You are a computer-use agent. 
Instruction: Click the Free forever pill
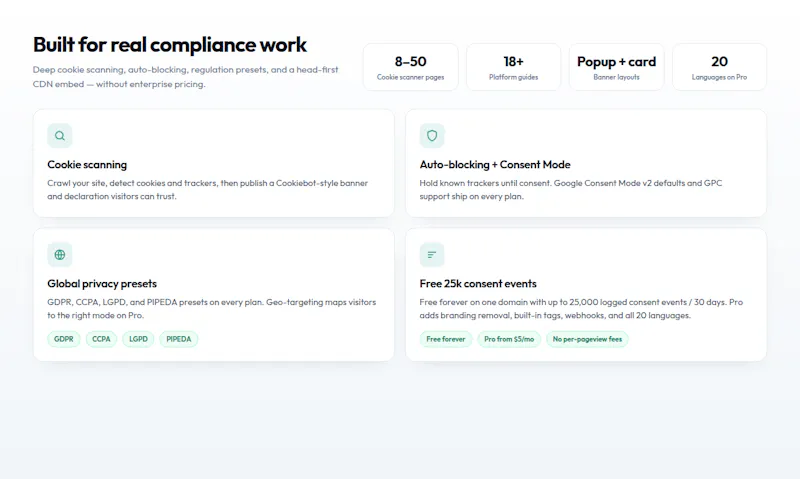click(x=446, y=339)
